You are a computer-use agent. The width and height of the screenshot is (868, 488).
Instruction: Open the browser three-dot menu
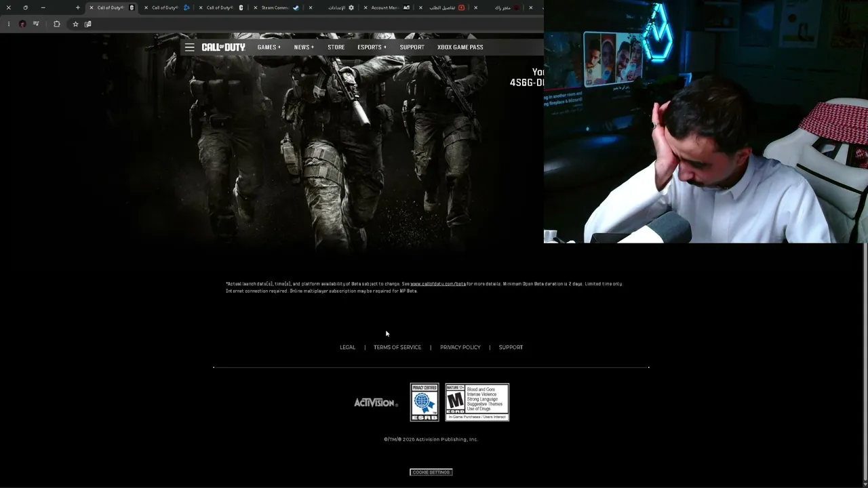8,24
